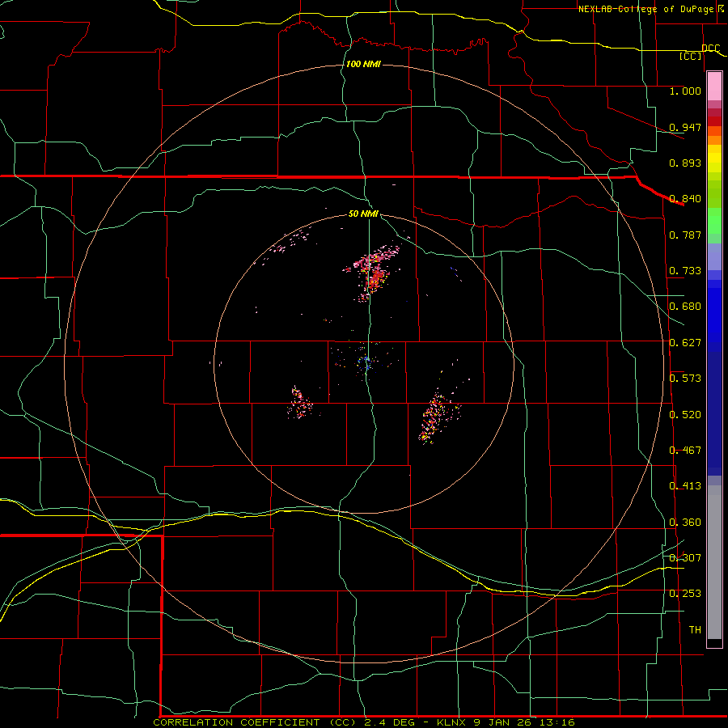
Task: Select the 0.253 scale value
Action: click(x=685, y=594)
